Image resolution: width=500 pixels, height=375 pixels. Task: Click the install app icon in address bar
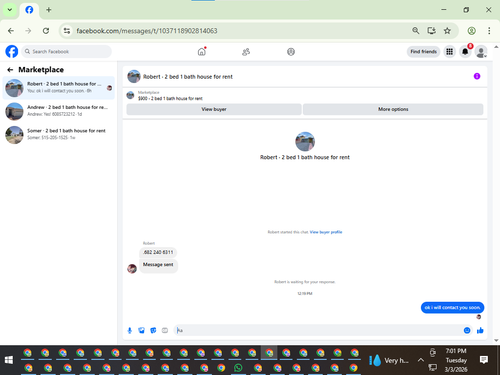(431, 31)
